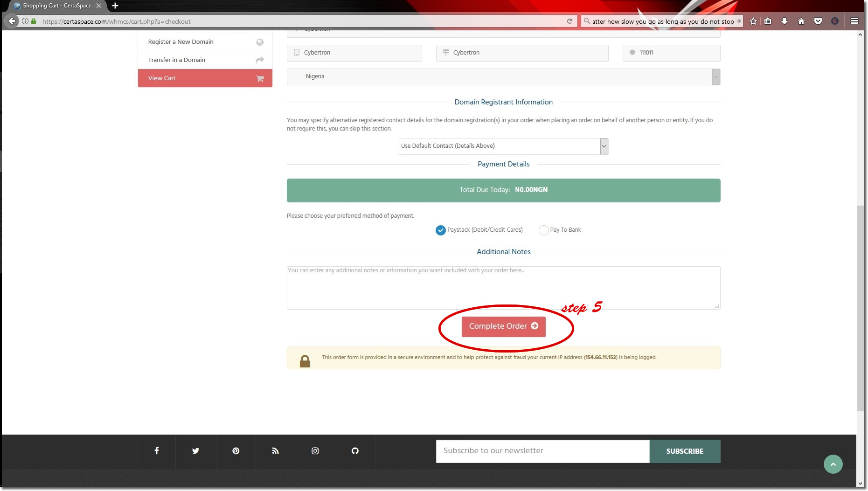Image resolution: width=868 pixels, height=491 pixels.
Task: Click Total Due Today banner
Action: 504,190
